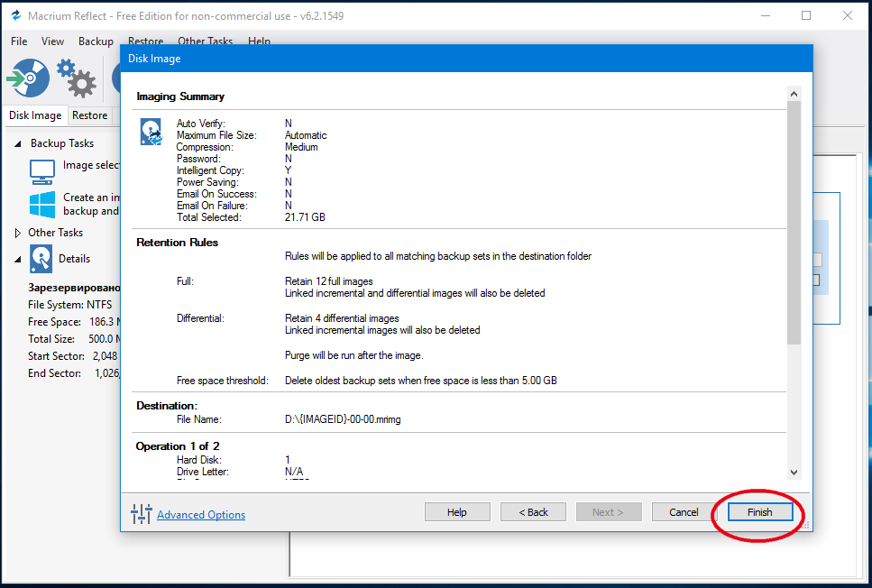The image size is (872, 588).
Task: Click the 'Automatic' maximum file size value
Action: tap(306, 135)
